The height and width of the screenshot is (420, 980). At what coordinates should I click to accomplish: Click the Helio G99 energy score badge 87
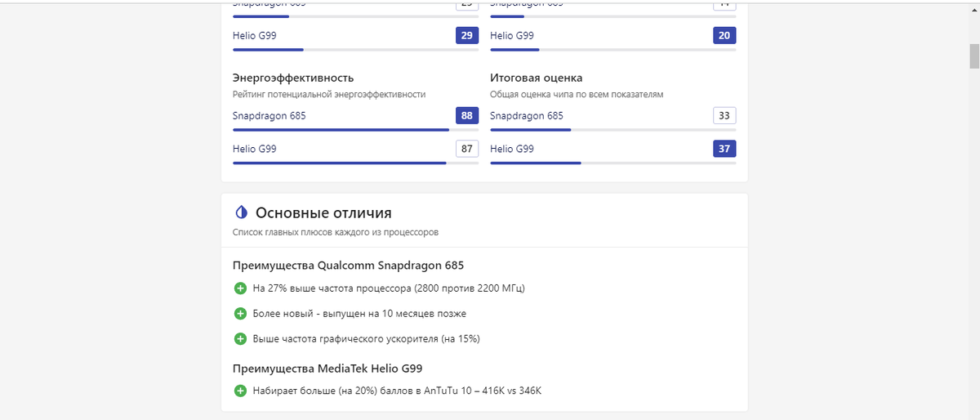click(x=466, y=149)
